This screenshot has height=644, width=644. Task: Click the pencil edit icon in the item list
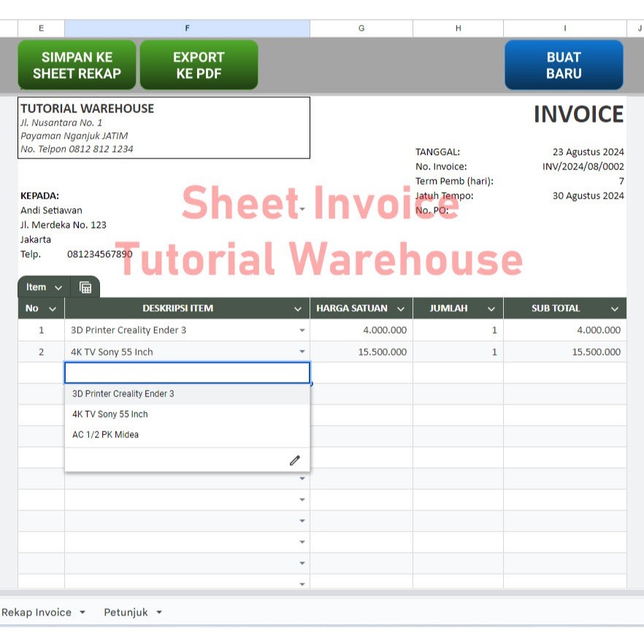point(295,460)
